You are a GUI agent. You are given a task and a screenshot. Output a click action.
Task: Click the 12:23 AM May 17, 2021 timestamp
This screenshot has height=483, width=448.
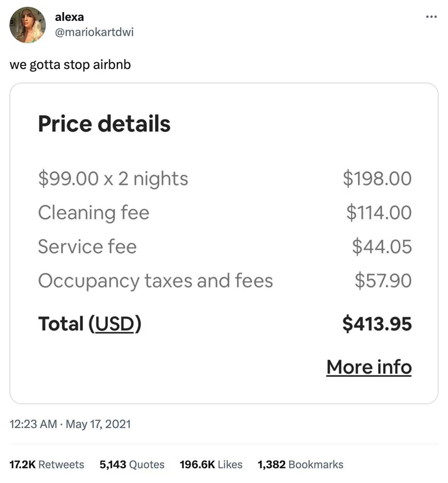click(70, 424)
